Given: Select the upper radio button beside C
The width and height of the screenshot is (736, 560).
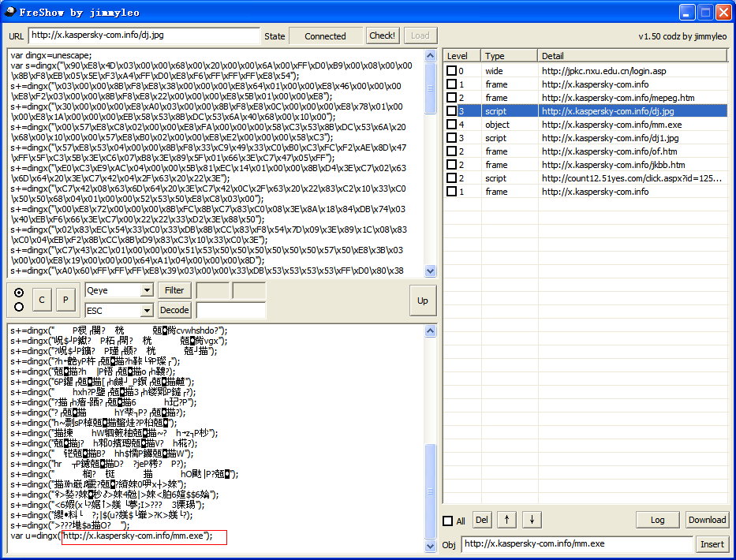Looking at the screenshot, I should click(x=19, y=293).
